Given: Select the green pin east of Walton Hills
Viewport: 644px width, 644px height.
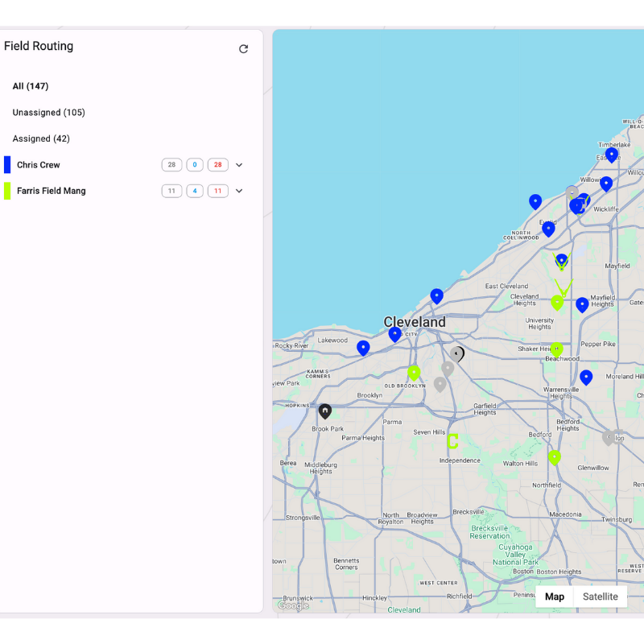Looking at the screenshot, I should [555, 457].
